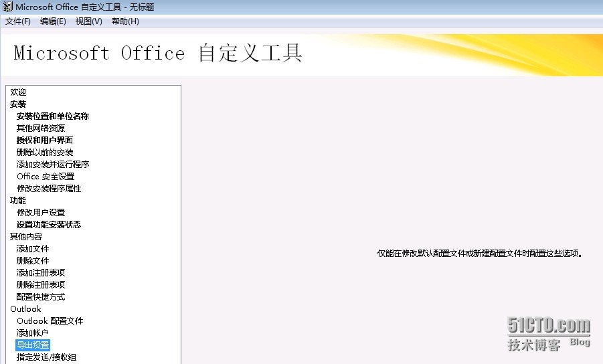Open the 文件(F) menu
This screenshot has height=364, width=603.
(17, 21)
